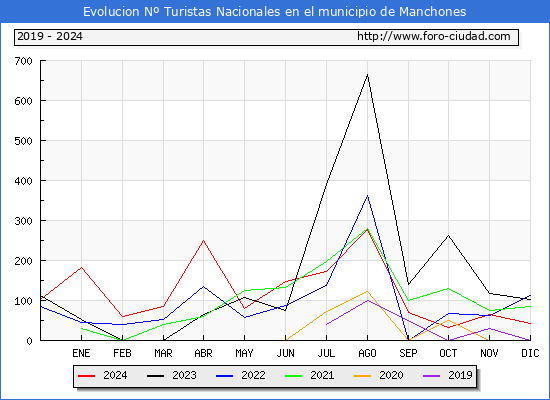Click the black 2023 line peak at AGO
Screen dimensions: 550x400
click(x=367, y=75)
